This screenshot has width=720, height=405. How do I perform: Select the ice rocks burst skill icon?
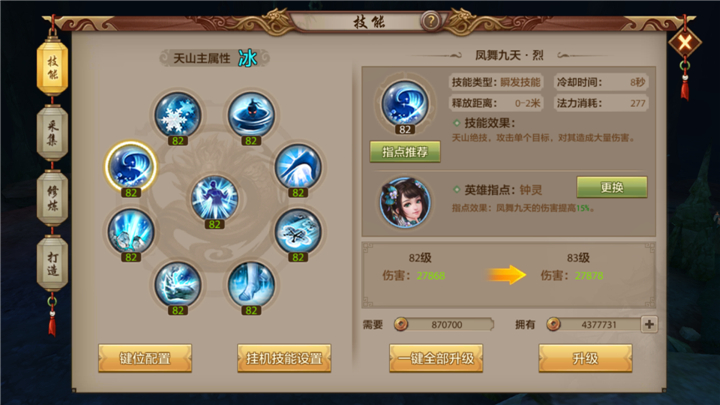tap(131, 231)
